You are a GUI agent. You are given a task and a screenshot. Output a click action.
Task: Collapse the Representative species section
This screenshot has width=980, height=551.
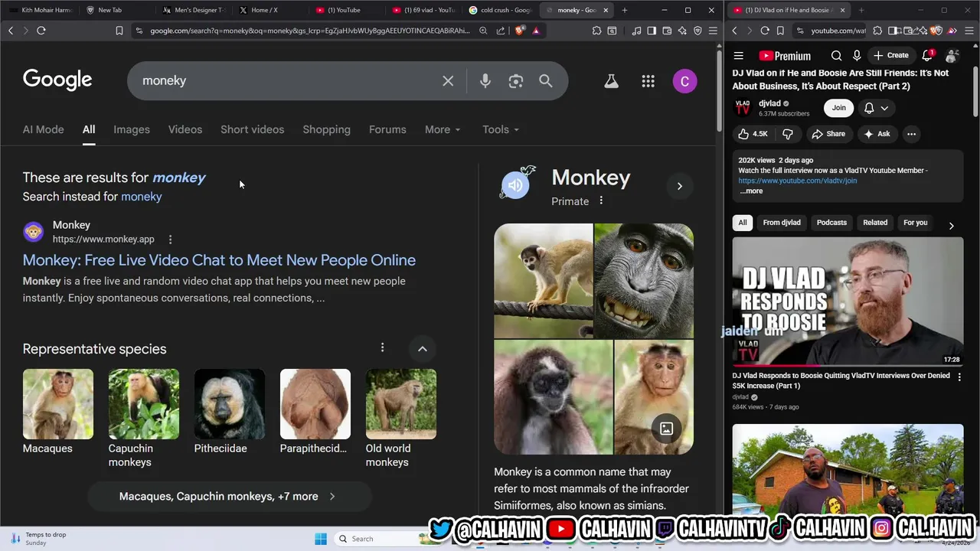point(422,349)
